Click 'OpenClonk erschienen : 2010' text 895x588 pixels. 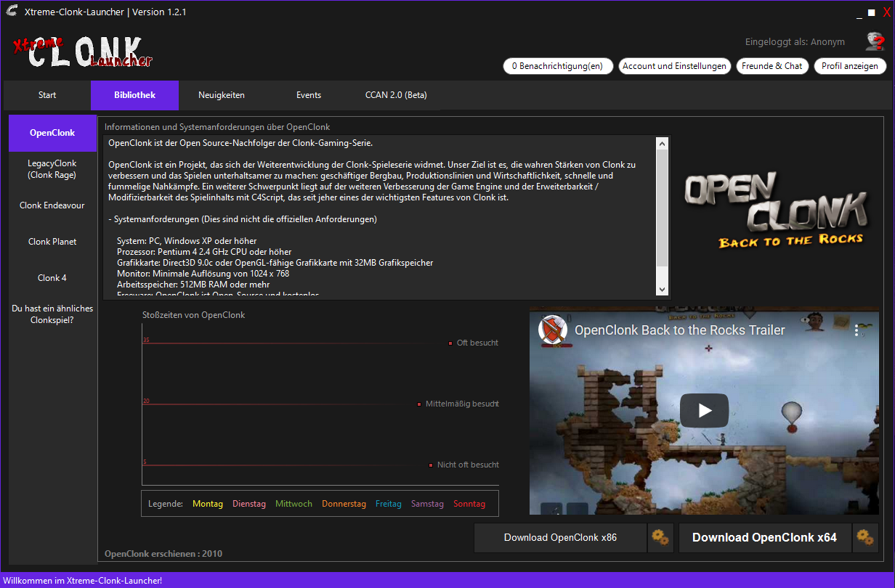[163, 554]
